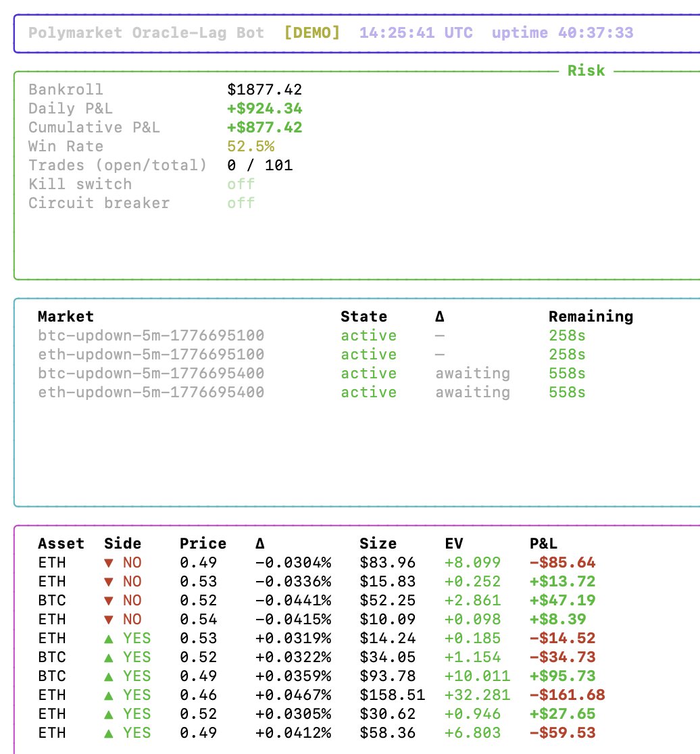The height and width of the screenshot is (754, 700).
Task: Click YES side of the $58.36 trade
Action: (x=137, y=733)
